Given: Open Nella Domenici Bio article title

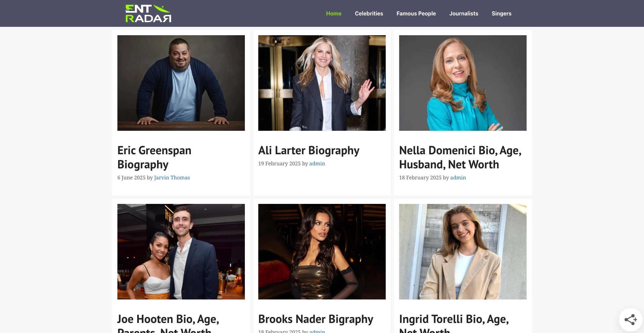Looking at the screenshot, I should coord(460,157).
